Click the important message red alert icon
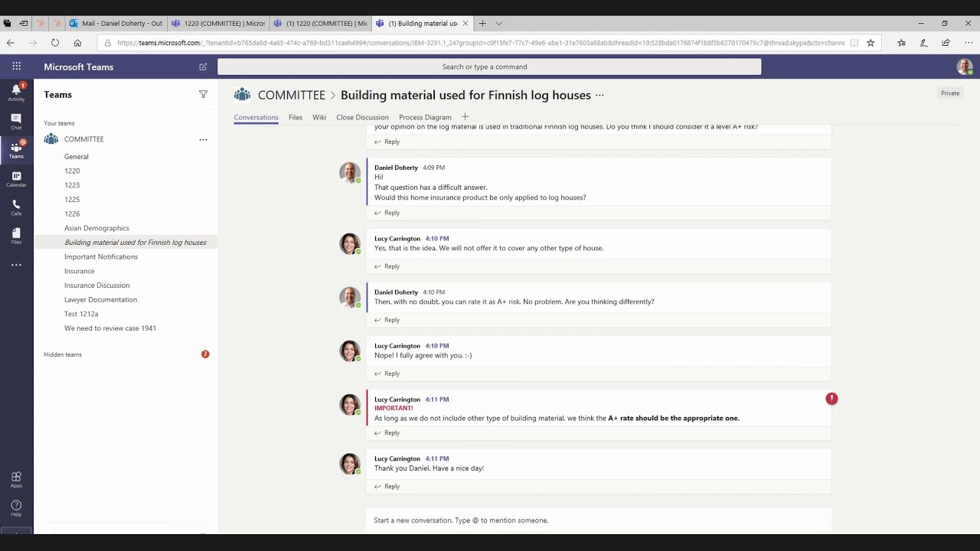 click(831, 399)
